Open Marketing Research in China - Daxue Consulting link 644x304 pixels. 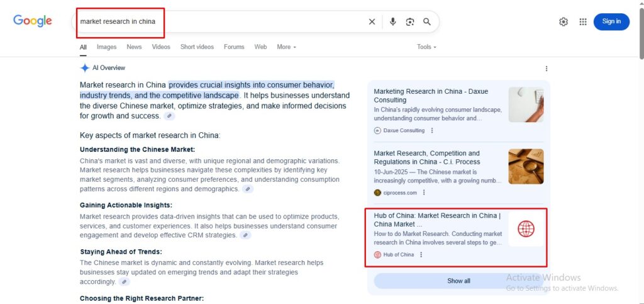pyautogui.click(x=431, y=95)
